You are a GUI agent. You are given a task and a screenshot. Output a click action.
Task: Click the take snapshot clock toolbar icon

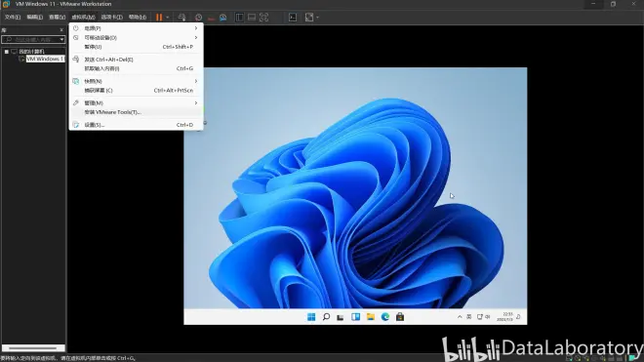(198, 18)
